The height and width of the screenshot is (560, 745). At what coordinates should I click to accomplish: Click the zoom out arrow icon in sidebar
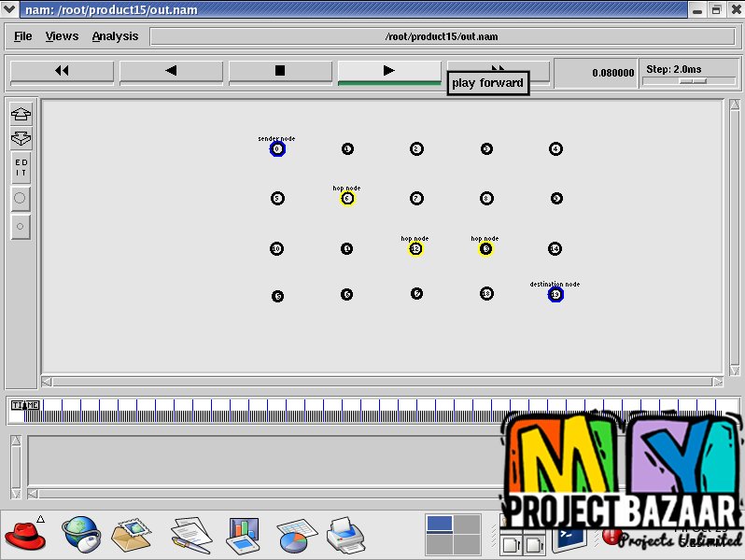[21, 139]
